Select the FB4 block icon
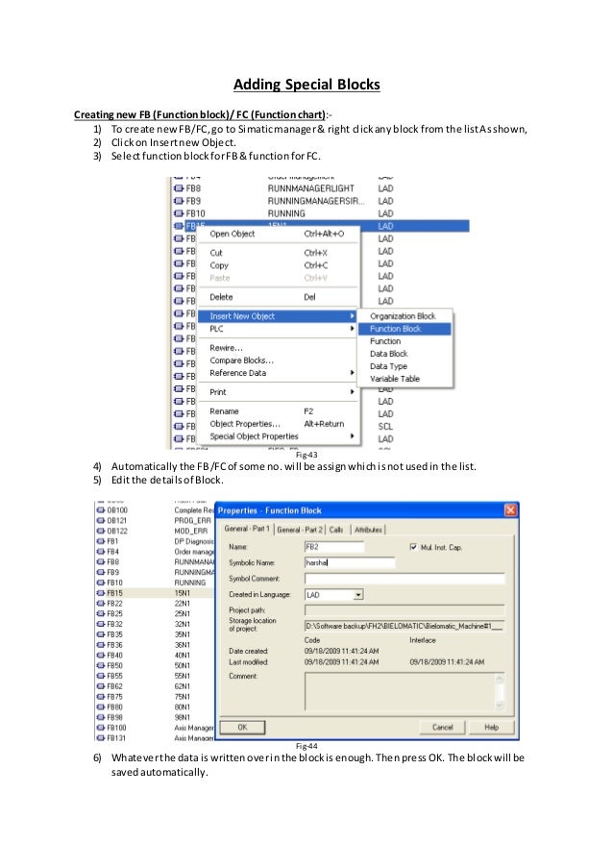Viewport: 613px width, 868px height. [101, 552]
